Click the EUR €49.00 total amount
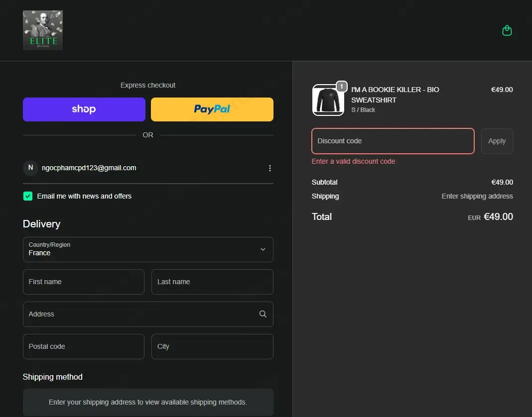 click(x=490, y=217)
